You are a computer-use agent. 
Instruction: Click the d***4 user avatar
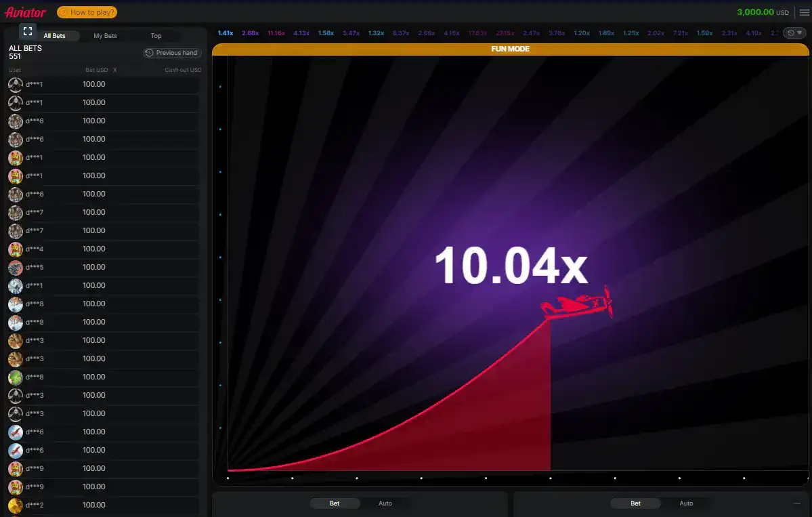point(16,249)
